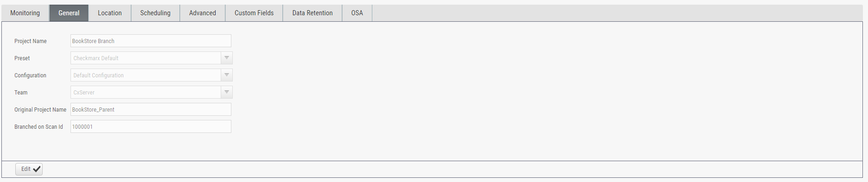This screenshot has width=868, height=182.
Task: Click the Original Project Name field
Action: click(x=151, y=109)
